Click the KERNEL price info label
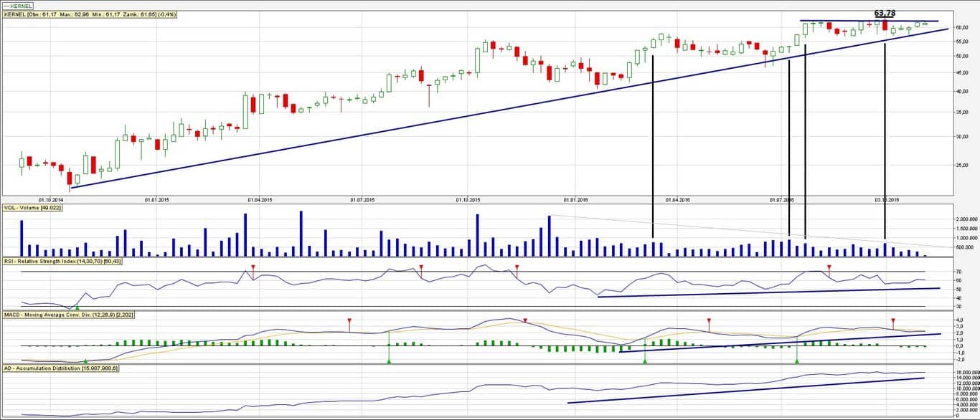Screen dimensions: 980x420 coord(90,14)
